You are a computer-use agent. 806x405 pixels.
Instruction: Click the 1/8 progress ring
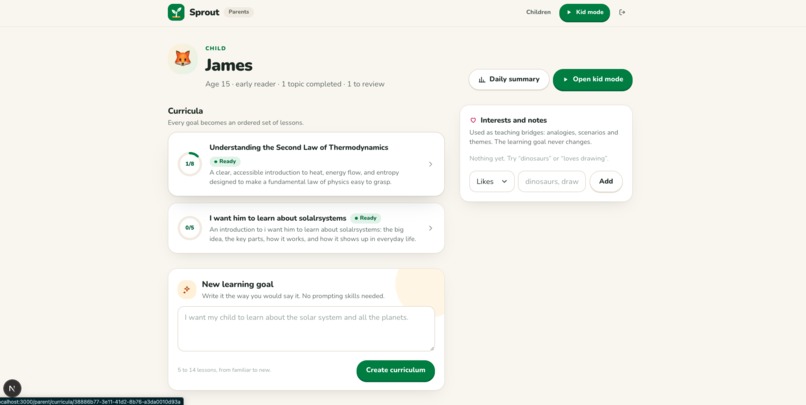[190, 164]
